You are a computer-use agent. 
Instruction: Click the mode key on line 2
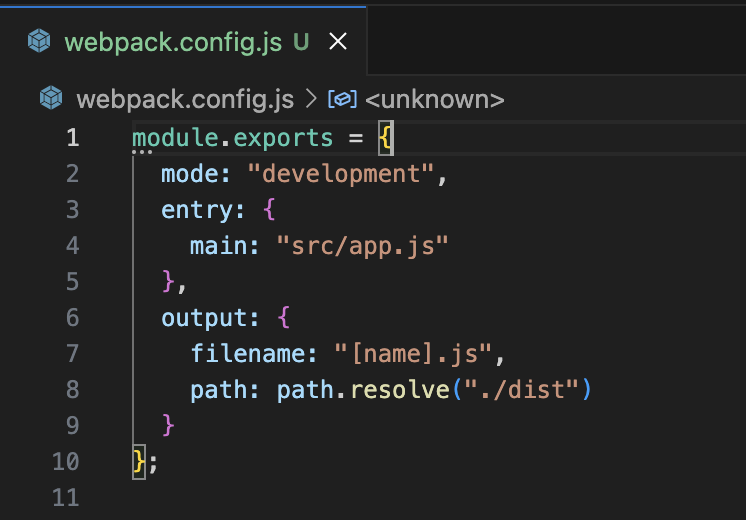click(190, 174)
